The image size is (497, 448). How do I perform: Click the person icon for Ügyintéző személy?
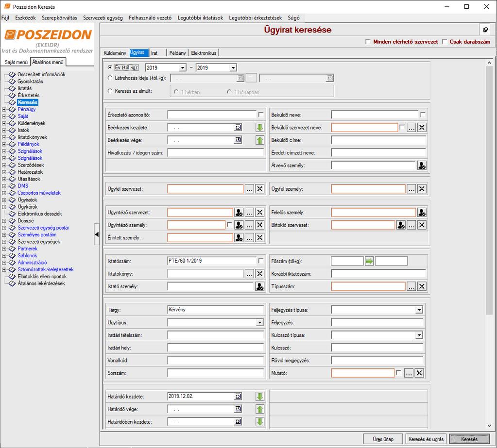point(239,225)
